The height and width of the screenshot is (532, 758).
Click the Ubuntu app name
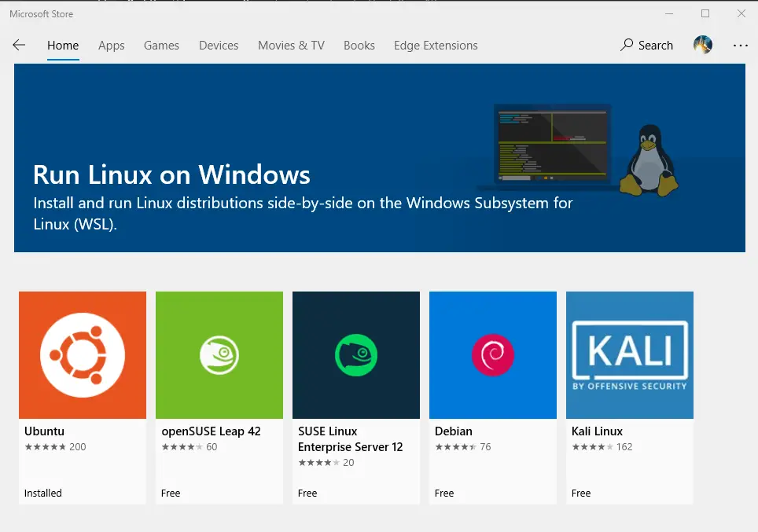[45, 431]
